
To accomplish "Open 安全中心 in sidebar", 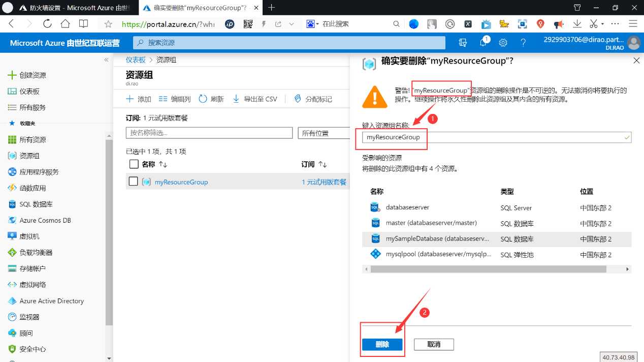I will coord(33,349).
